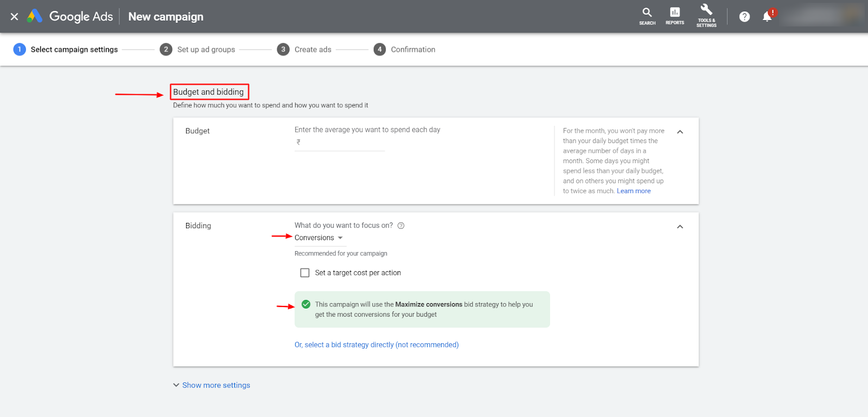Click the daily budget input field
The image size is (868, 417).
click(x=342, y=142)
